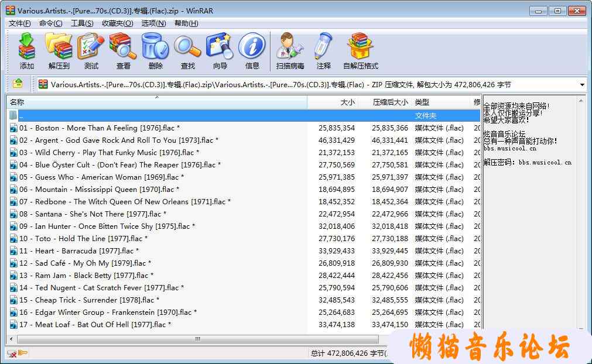Click the size value 33,474,138
The height and width of the screenshot is (364, 592).
336,325
